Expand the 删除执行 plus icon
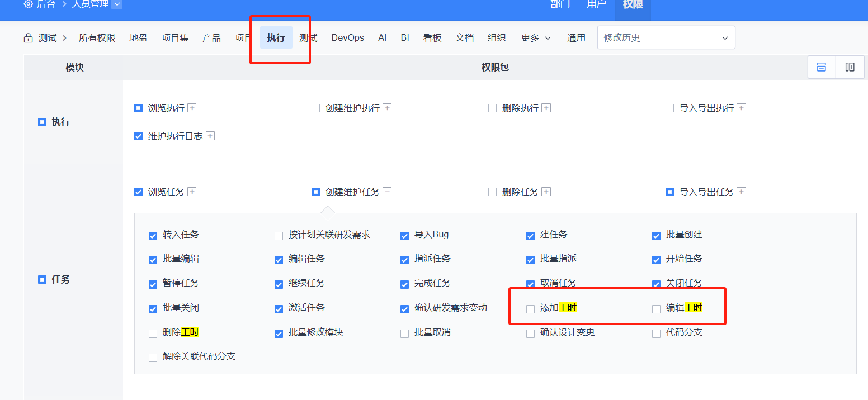The image size is (868, 400). 546,108
